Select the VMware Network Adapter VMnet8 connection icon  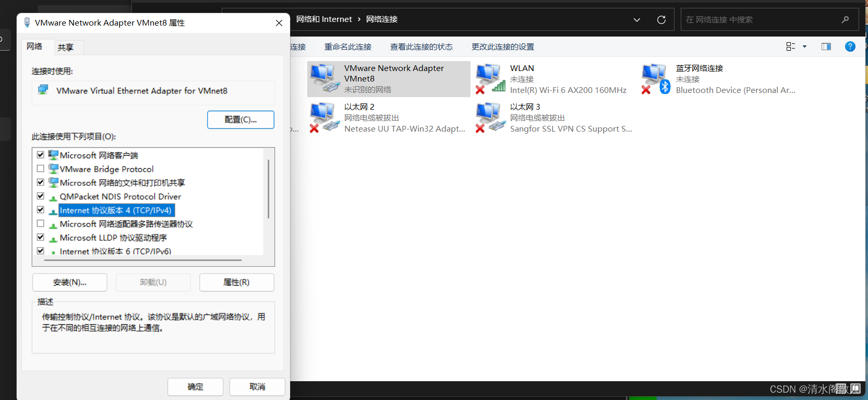pos(324,78)
